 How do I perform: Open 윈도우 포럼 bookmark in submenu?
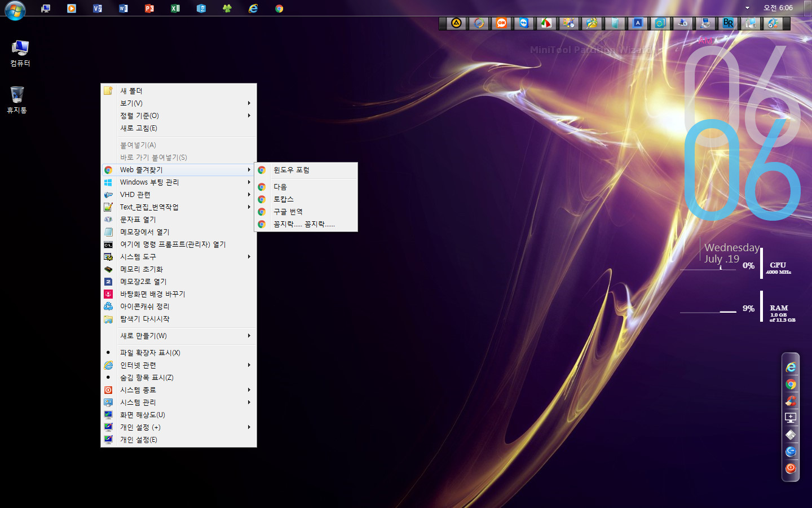click(x=306, y=170)
